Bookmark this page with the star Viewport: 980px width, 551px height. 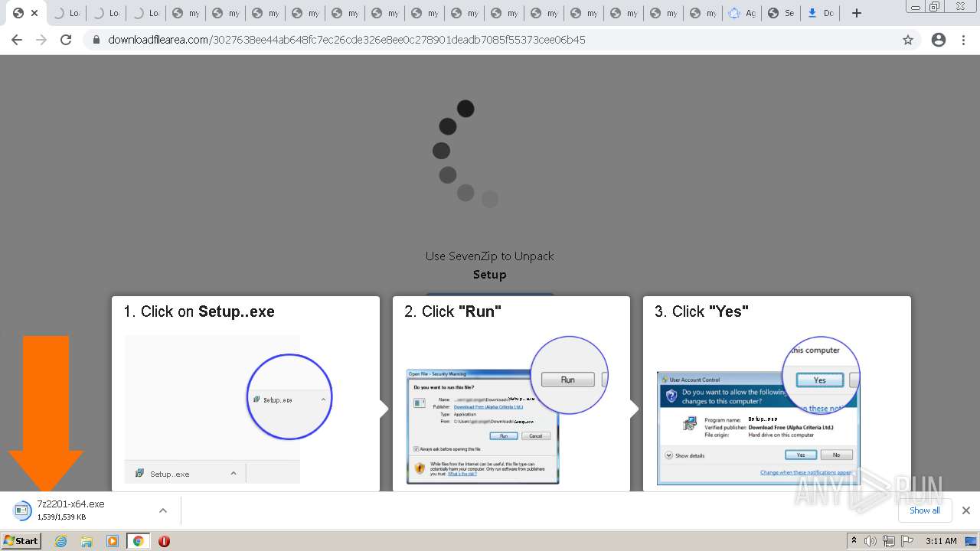click(908, 40)
